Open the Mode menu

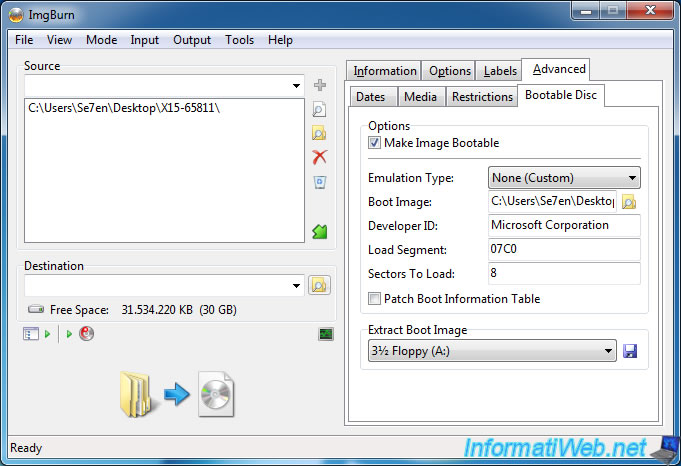101,40
